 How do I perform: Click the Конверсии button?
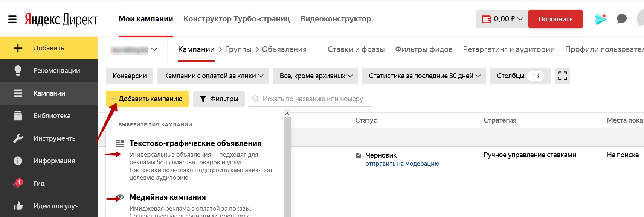(x=130, y=76)
